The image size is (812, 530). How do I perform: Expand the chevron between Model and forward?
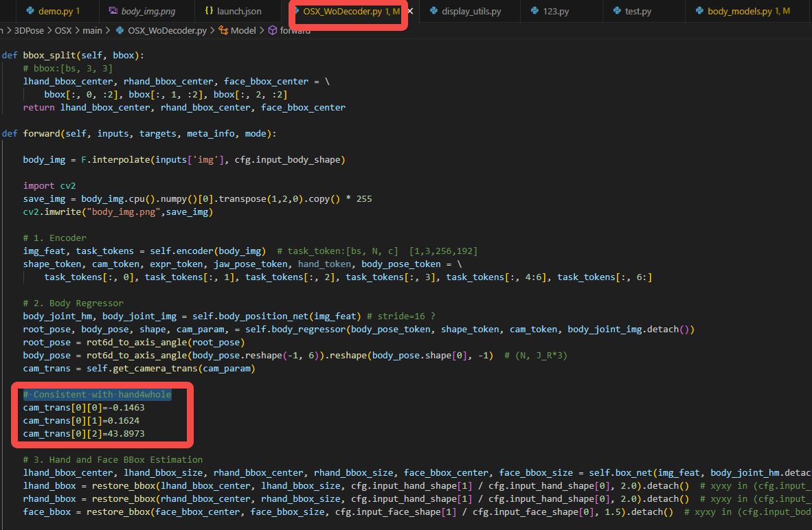click(262, 30)
